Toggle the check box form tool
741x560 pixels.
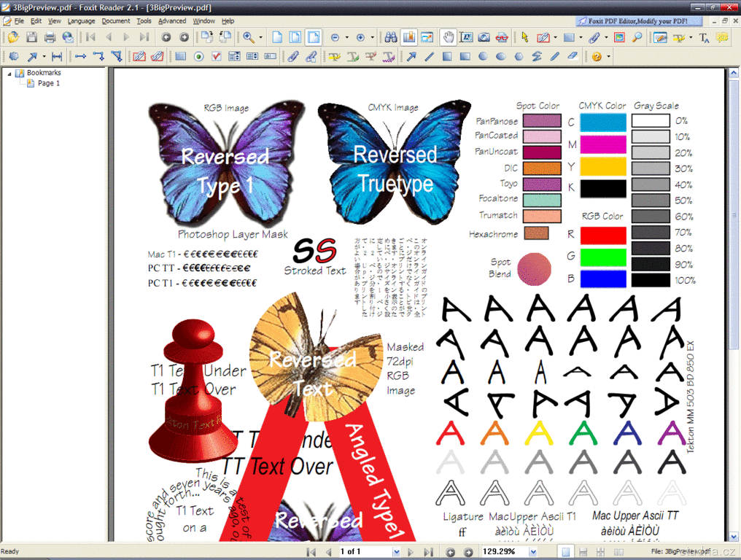tap(216, 56)
